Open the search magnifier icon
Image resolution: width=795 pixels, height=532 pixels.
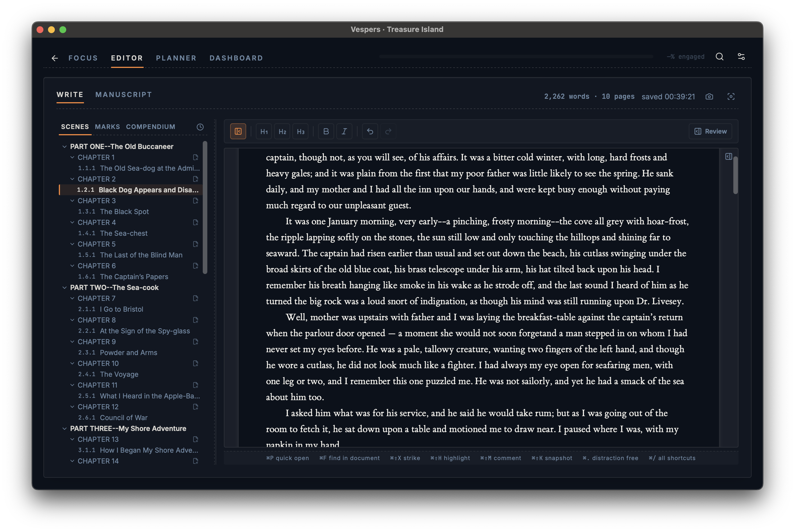[x=719, y=57]
